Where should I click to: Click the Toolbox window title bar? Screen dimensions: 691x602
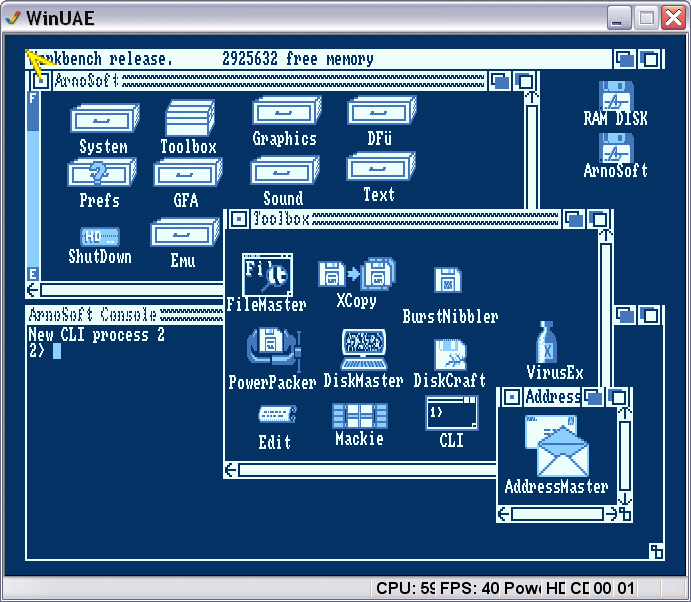coord(405,219)
